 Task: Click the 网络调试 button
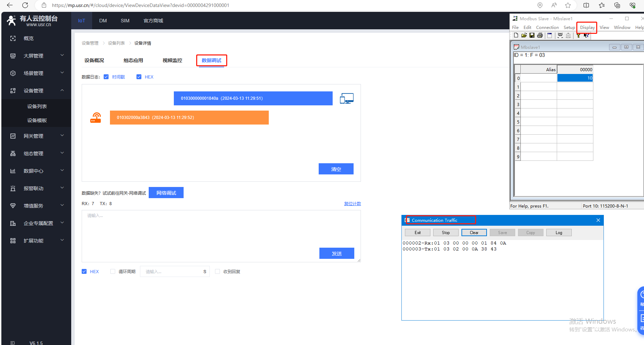pos(166,193)
